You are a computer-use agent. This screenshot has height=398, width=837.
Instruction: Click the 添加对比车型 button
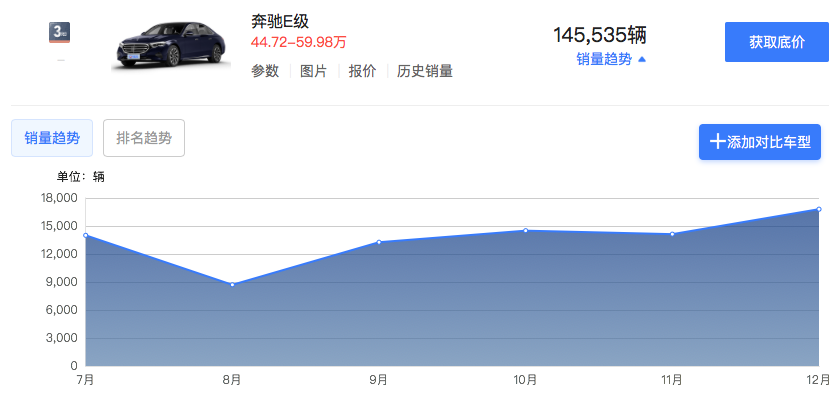coord(760,142)
